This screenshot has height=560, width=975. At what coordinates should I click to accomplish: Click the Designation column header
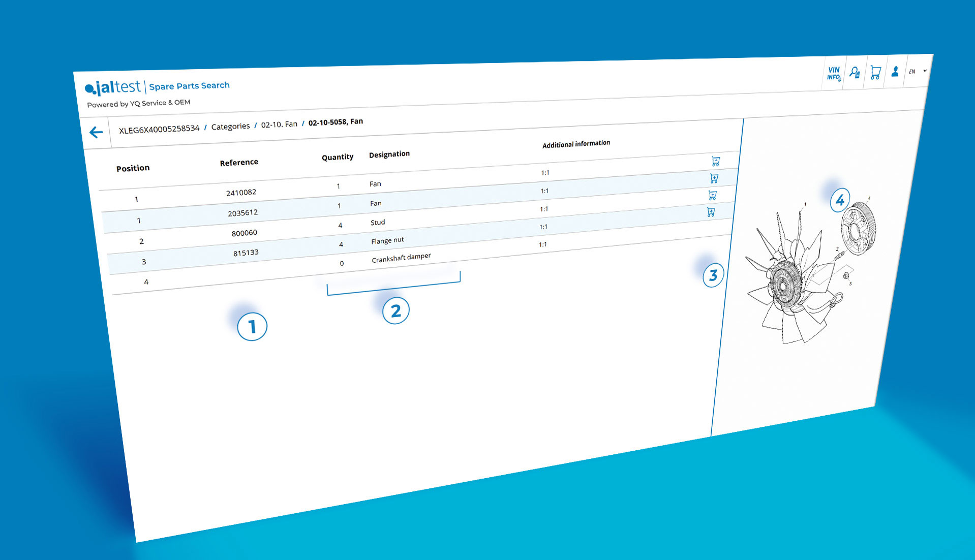pyautogui.click(x=389, y=154)
